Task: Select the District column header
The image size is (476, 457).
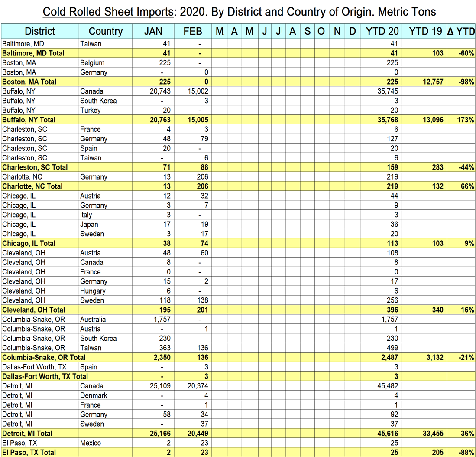Action: coord(40,31)
